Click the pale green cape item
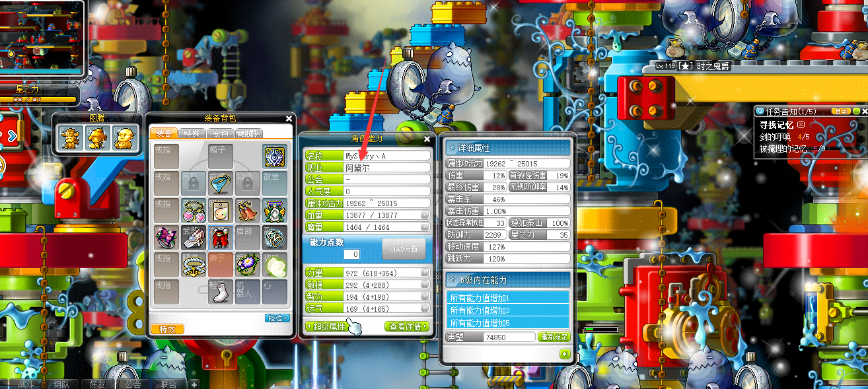Screen dimensions: 868x389 (x=275, y=265)
